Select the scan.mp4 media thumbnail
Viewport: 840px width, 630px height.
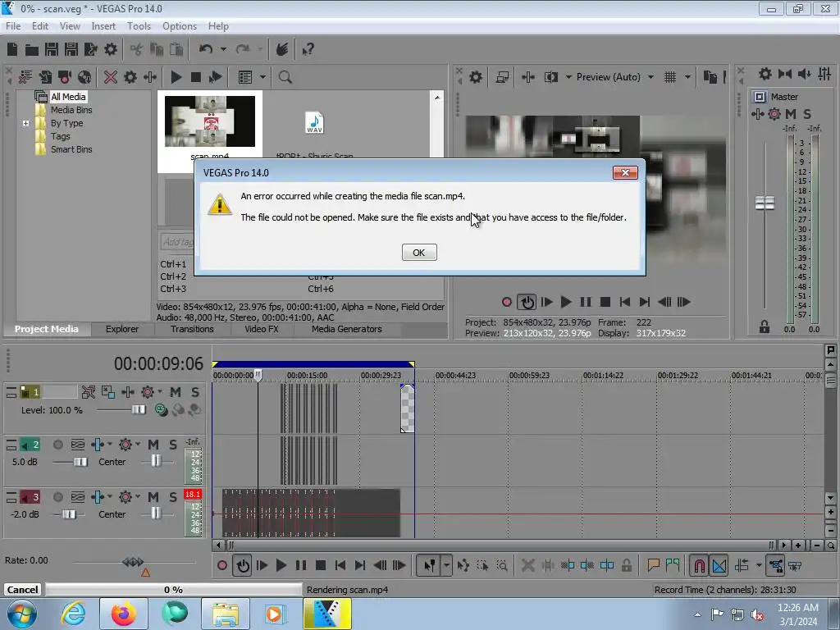pyautogui.click(x=209, y=121)
